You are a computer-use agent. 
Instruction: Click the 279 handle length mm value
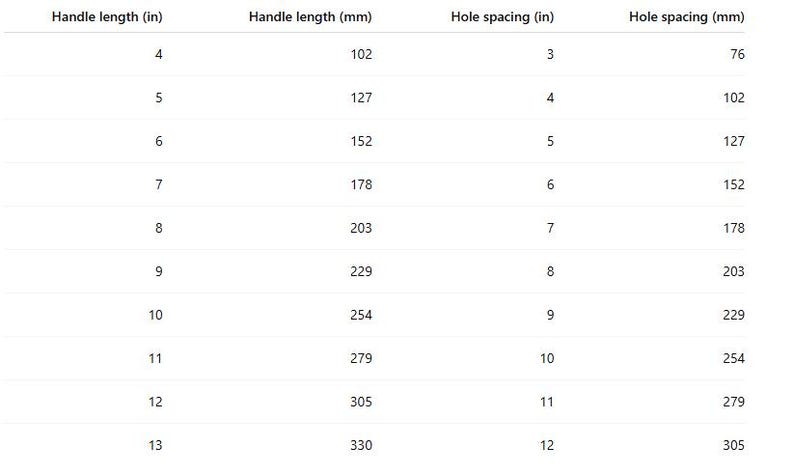point(361,359)
